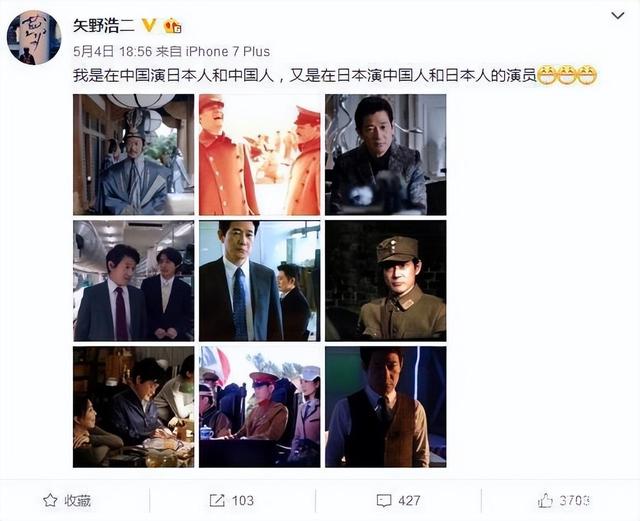Click the orange verified V badge
640x521 pixels.
pyautogui.click(x=149, y=25)
